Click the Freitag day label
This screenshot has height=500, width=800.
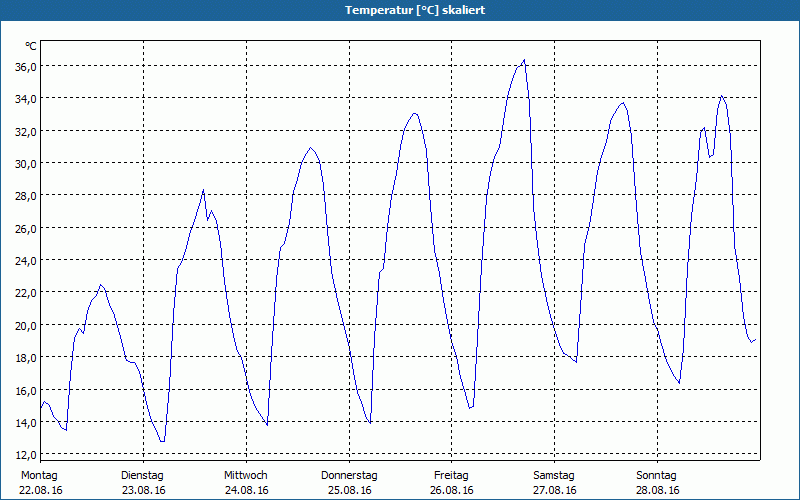(x=451, y=476)
